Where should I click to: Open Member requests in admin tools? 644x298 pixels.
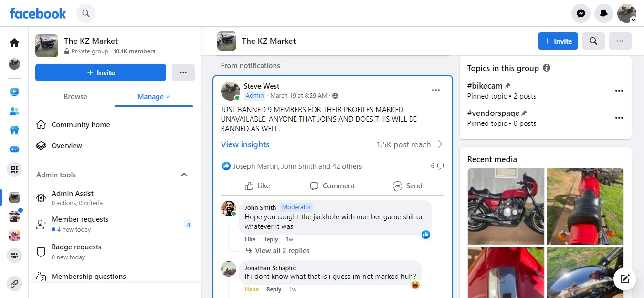point(80,219)
